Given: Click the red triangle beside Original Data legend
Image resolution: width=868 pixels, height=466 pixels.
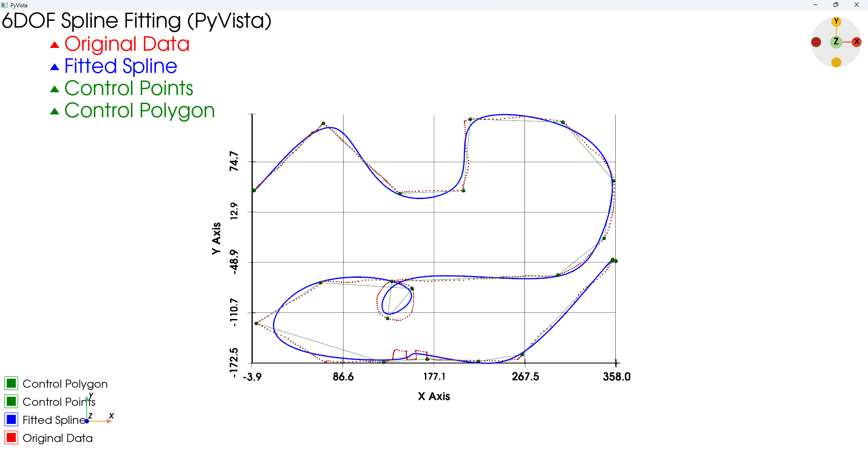Looking at the screenshot, I should (55, 45).
